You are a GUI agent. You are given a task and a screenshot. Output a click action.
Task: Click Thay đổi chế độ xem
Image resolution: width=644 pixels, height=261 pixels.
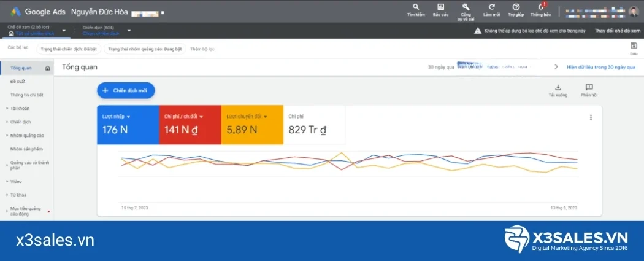point(617,31)
